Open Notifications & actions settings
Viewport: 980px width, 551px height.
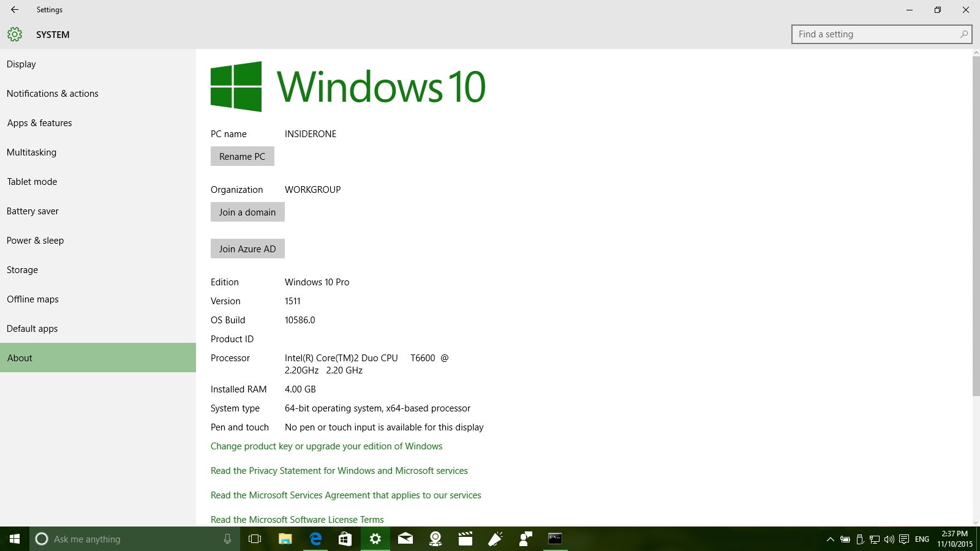pos(98,94)
